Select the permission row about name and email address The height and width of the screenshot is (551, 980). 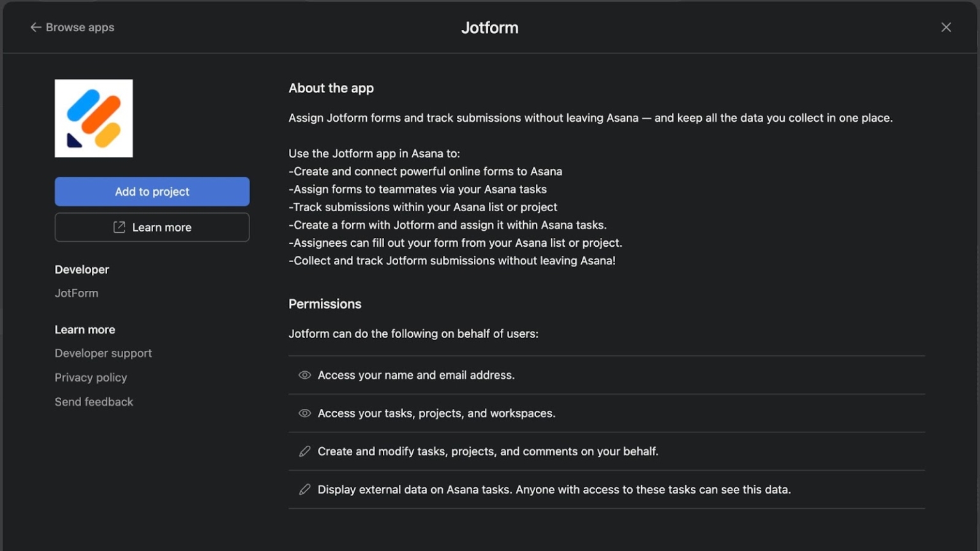[x=416, y=375]
